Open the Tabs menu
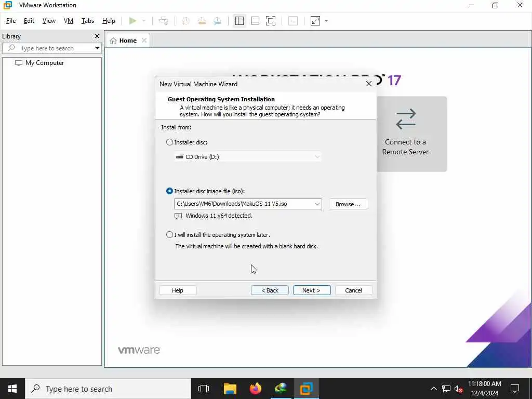The width and height of the screenshot is (532, 399). coord(87,21)
